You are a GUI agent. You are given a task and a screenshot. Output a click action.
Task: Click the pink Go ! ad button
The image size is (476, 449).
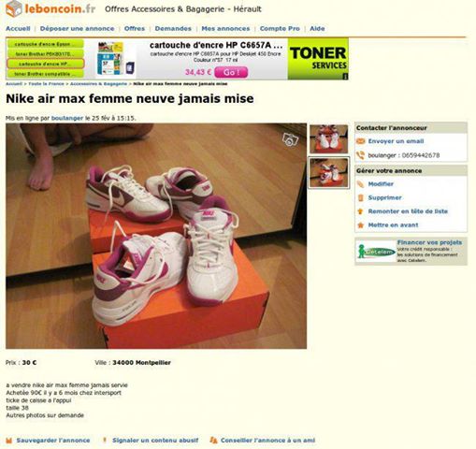coord(231,72)
